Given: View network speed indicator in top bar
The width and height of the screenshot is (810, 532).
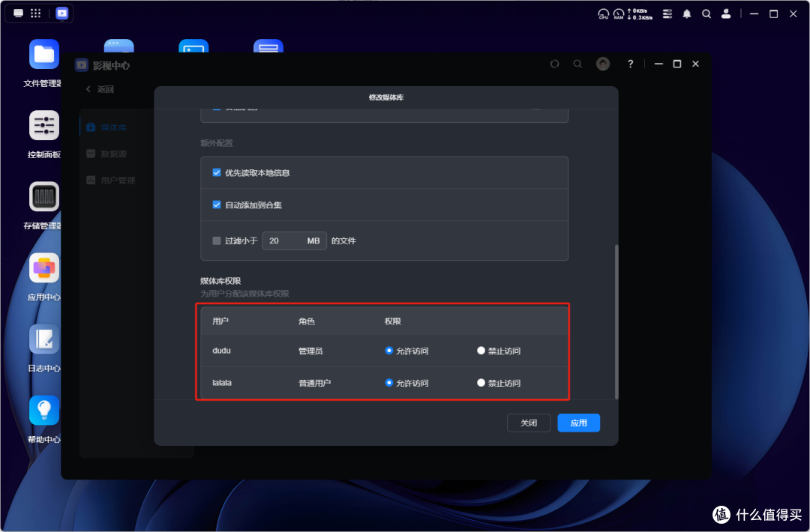Looking at the screenshot, I should click(x=640, y=14).
